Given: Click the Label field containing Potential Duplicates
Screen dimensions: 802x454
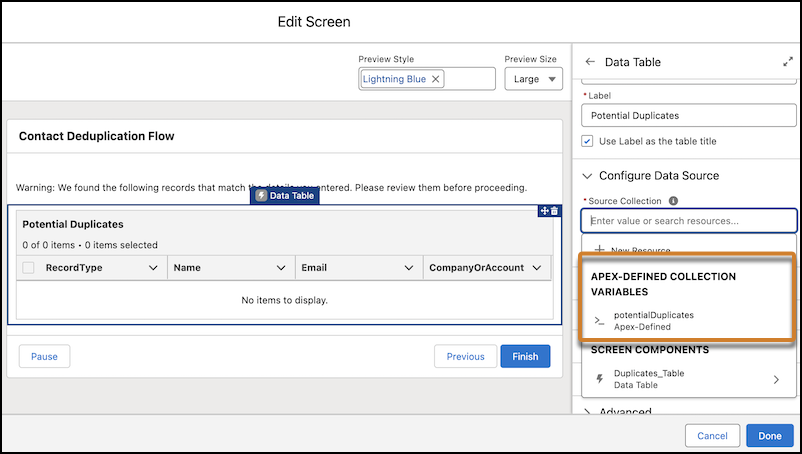Looking at the screenshot, I should [688, 115].
